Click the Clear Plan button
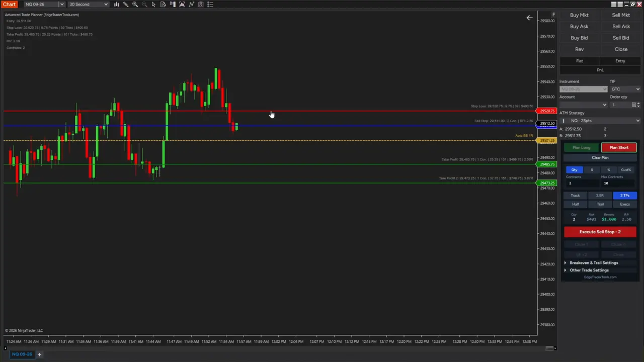Viewport: 644px width, 362px height. [600, 158]
